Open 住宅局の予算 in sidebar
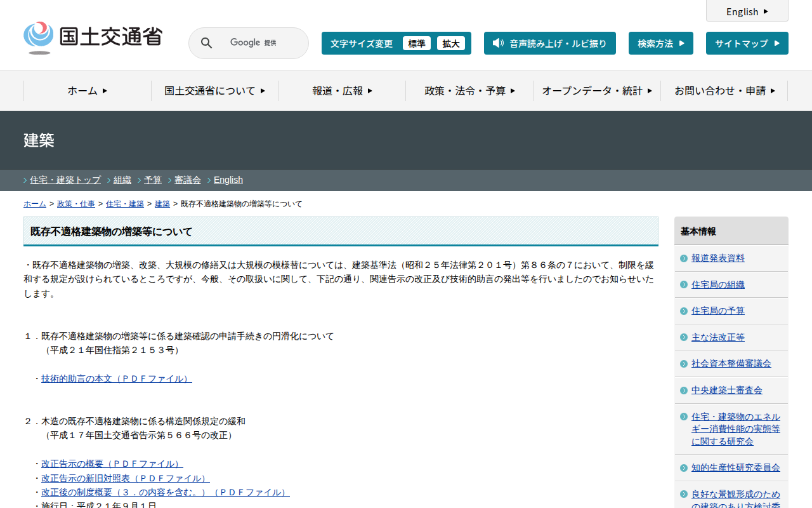Image resolution: width=812 pixels, height=508 pixels. (718, 311)
